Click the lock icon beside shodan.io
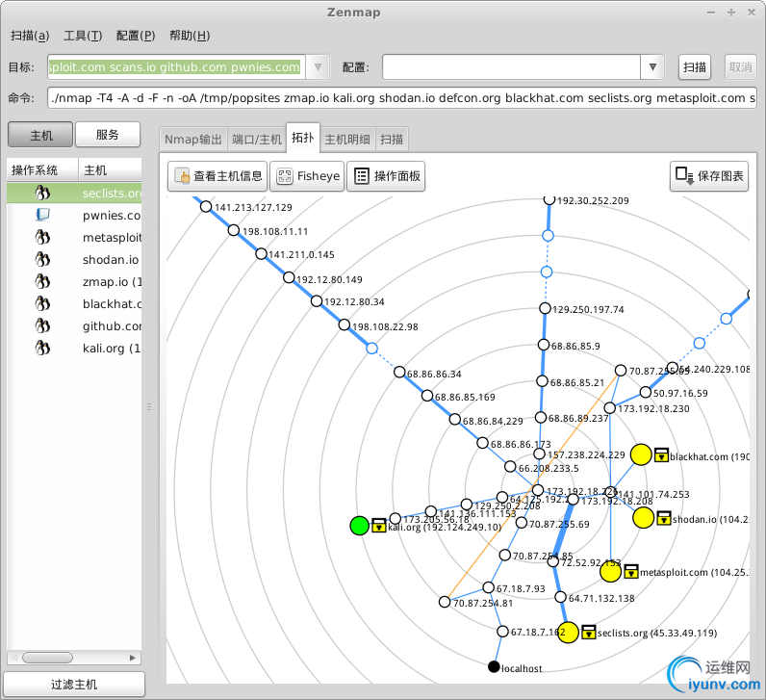766x700 pixels. point(664,518)
